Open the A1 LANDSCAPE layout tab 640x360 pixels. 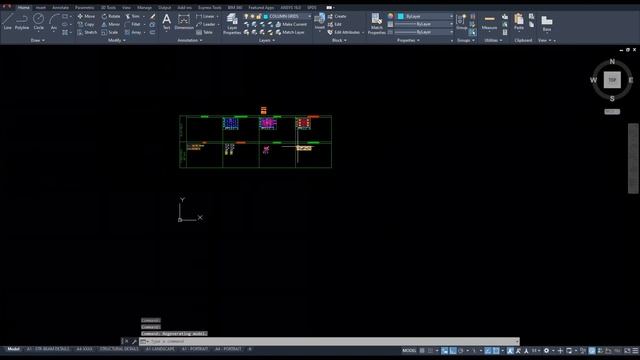160,349
